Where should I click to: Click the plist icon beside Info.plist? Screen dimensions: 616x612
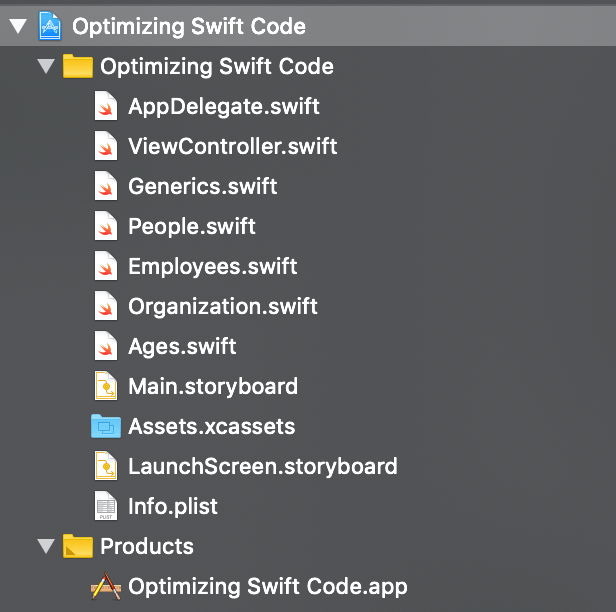[x=106, y=506]
